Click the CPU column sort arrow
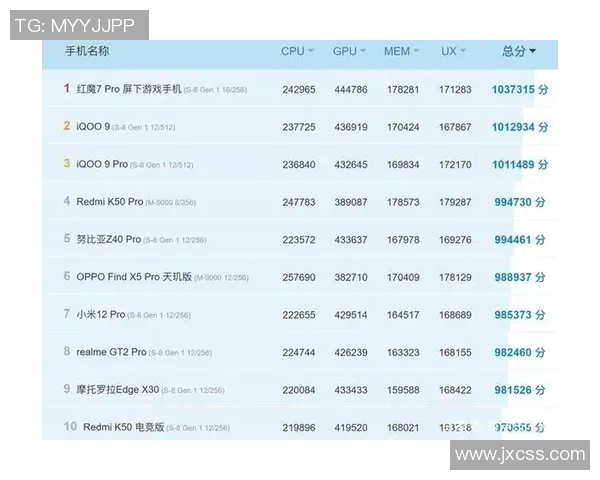 click(x=310, y=51)
